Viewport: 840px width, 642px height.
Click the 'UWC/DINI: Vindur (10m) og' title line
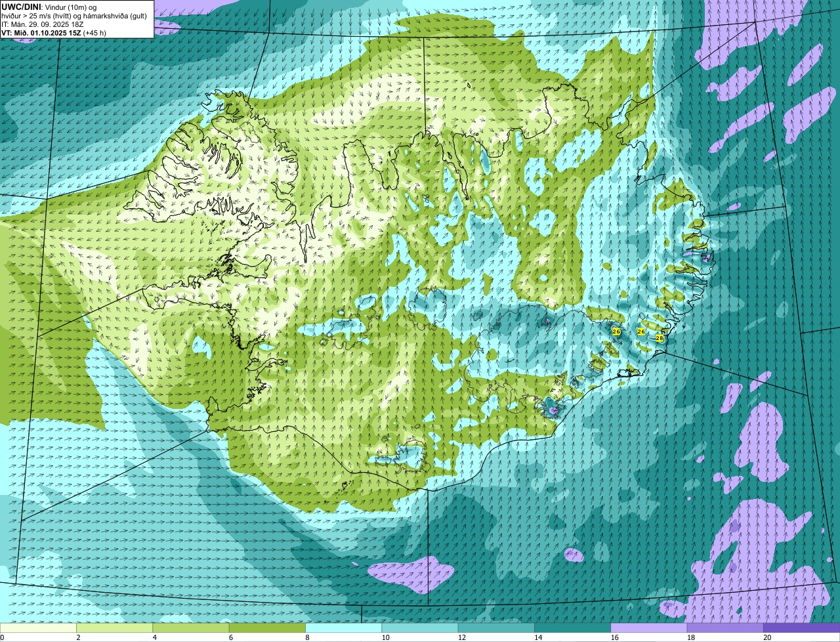click(x=49, y=7)
